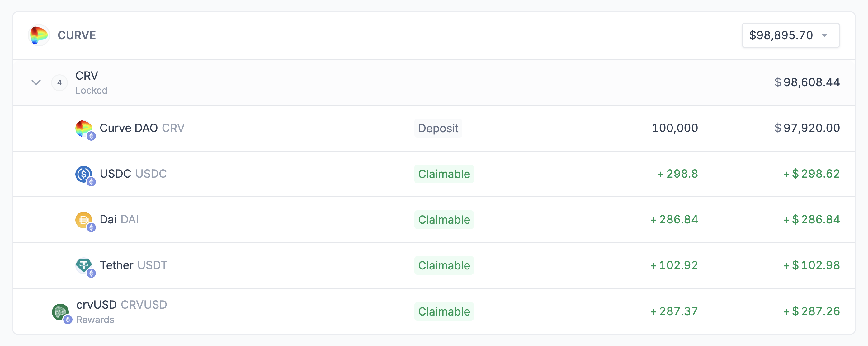868x346 pixels.
Task: Click the $98,608.44 CRV locked total
Action: click(807, 82)
